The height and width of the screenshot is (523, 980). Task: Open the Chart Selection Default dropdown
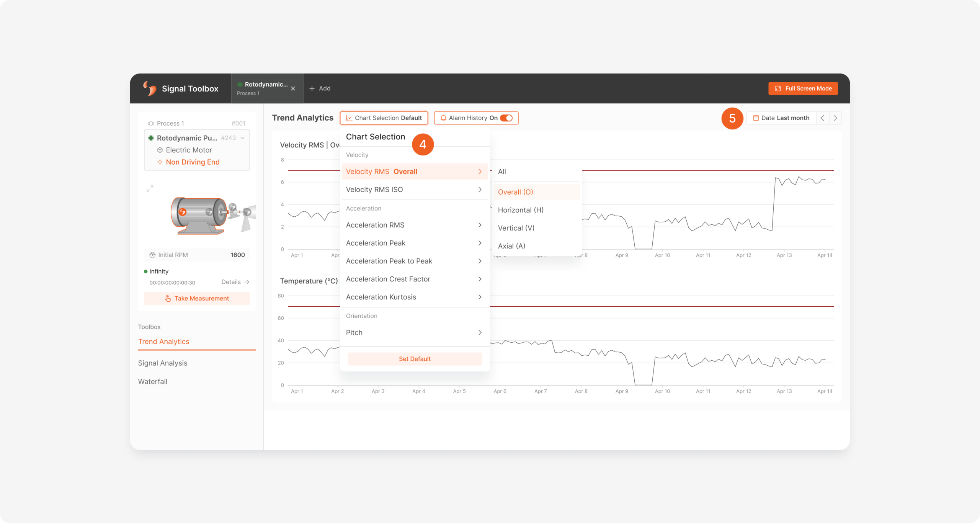click(384, 118)
